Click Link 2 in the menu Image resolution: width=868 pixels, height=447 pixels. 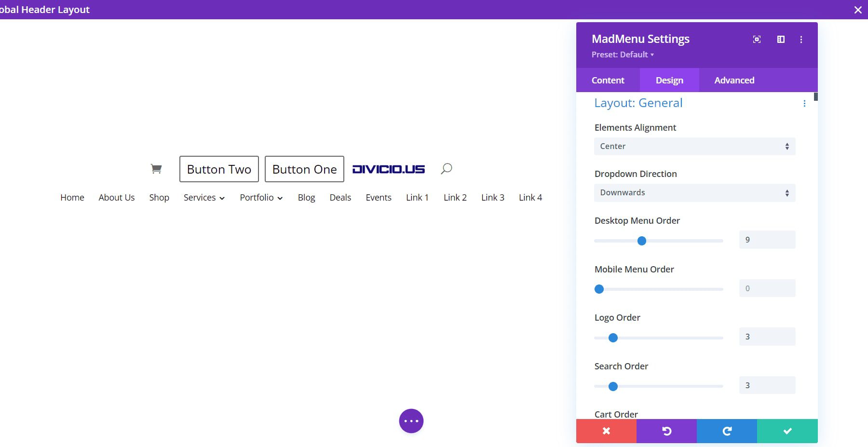(455, 198)
